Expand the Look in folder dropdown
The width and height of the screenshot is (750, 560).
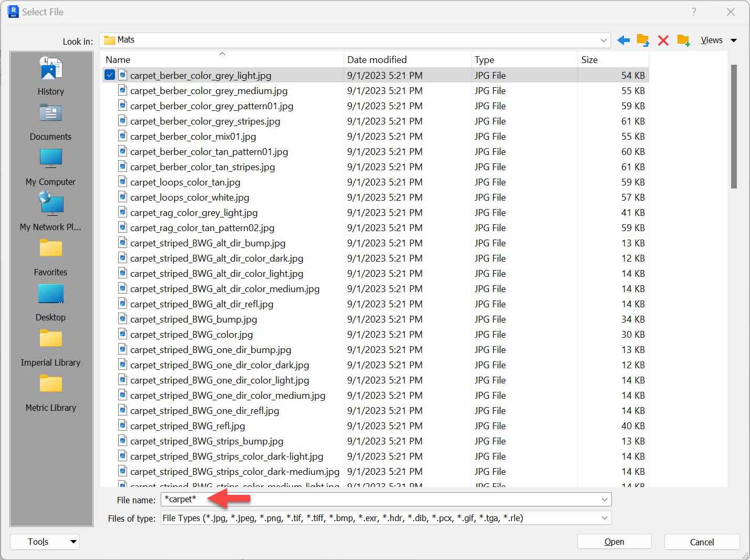coord(603,40)
